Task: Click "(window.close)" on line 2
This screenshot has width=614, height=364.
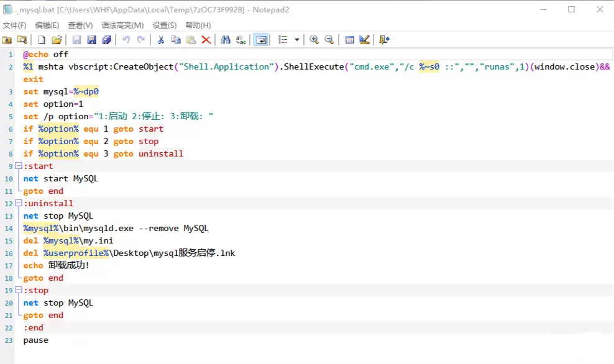Action: coord(565,67)
